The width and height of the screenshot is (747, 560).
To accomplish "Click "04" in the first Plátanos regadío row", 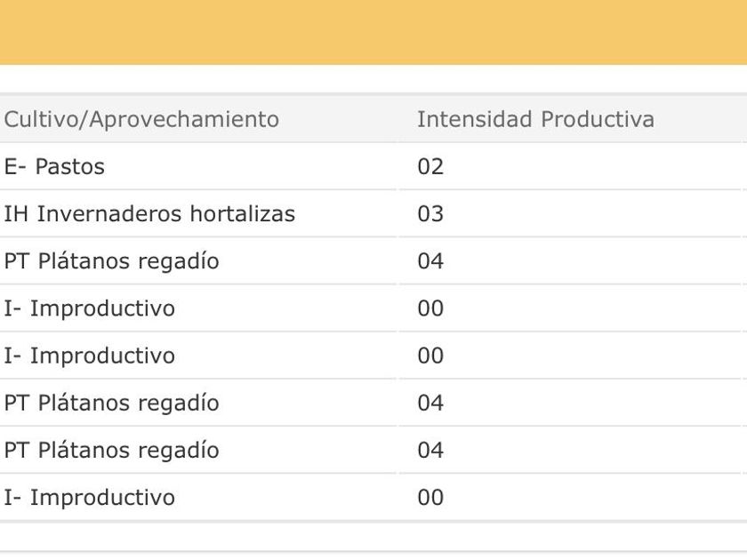I will coord(430,261).
